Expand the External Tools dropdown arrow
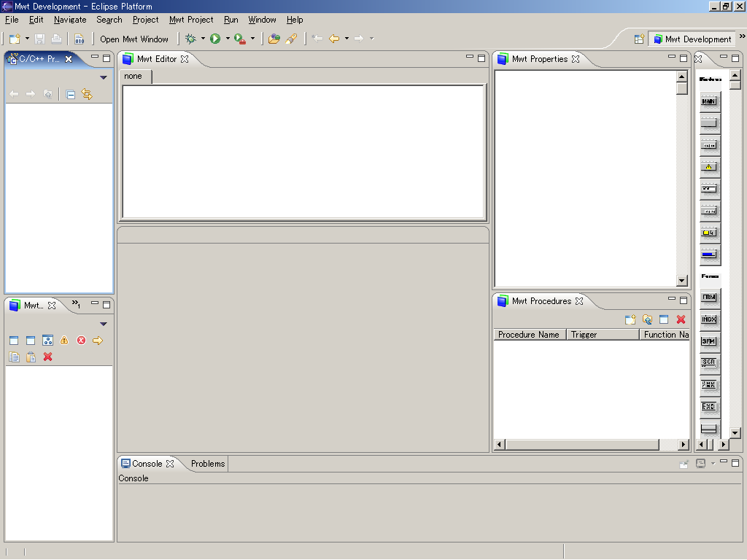 252,39
